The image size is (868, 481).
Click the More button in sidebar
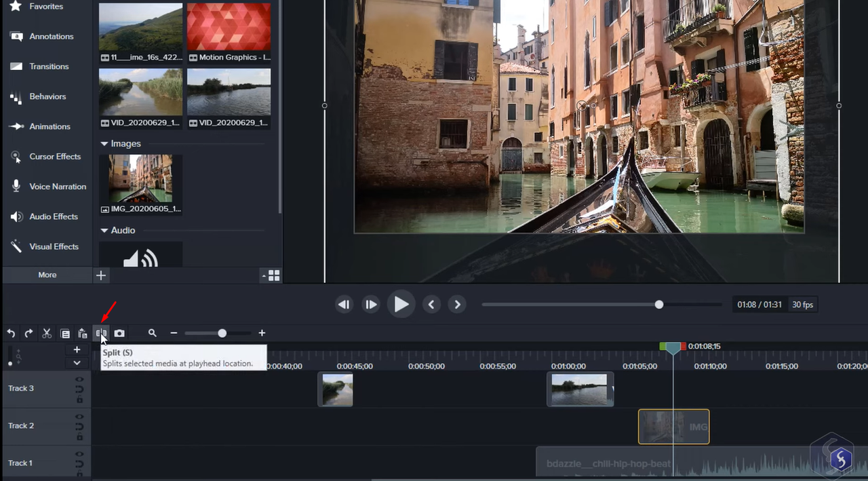(x=47, y=275)
